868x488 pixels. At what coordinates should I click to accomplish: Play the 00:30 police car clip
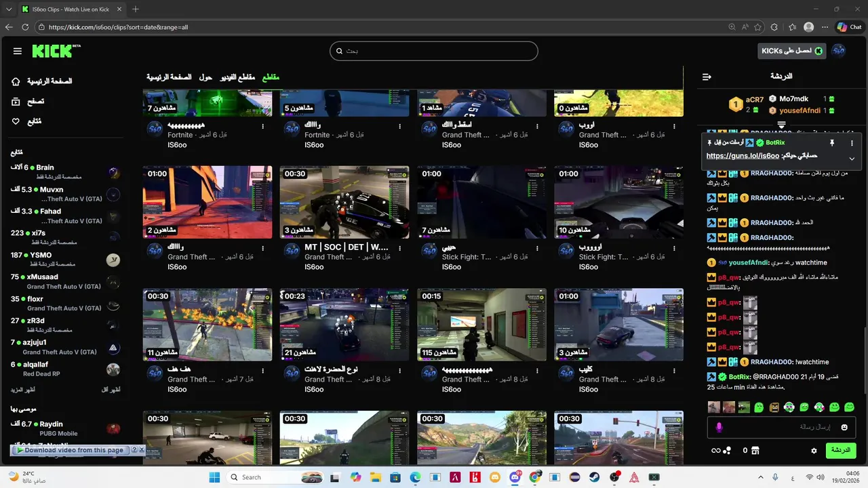pyautogui.click(x=344, y=202)
